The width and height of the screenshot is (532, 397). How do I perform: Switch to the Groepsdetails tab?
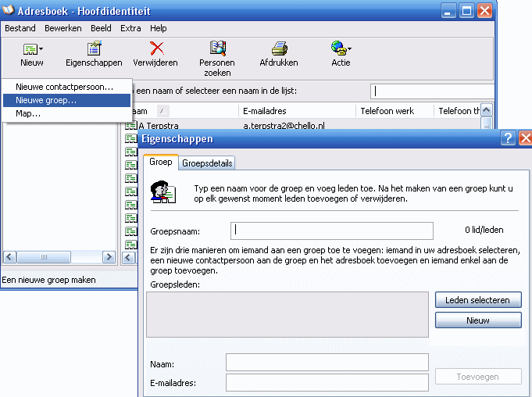pos(208,163)
